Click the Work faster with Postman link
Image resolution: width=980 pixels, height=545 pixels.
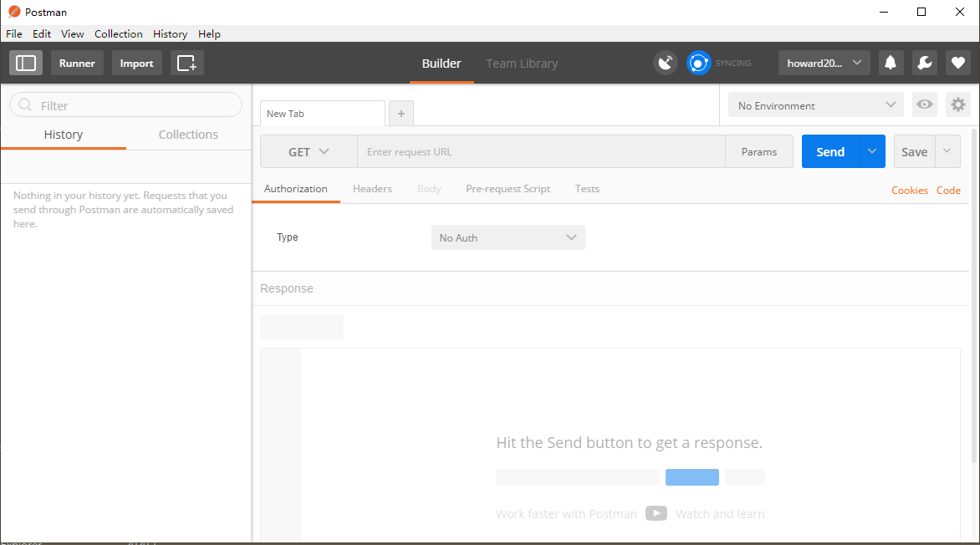[566, 514]
